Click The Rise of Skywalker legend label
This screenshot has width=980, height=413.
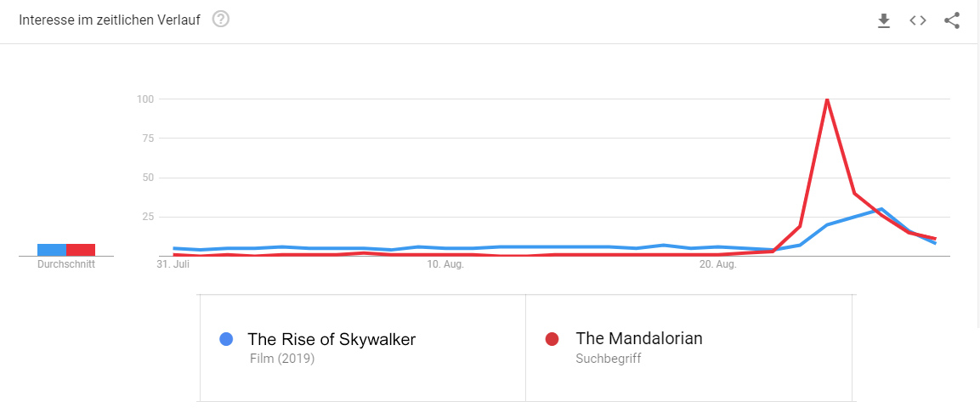tap(331, 339)
